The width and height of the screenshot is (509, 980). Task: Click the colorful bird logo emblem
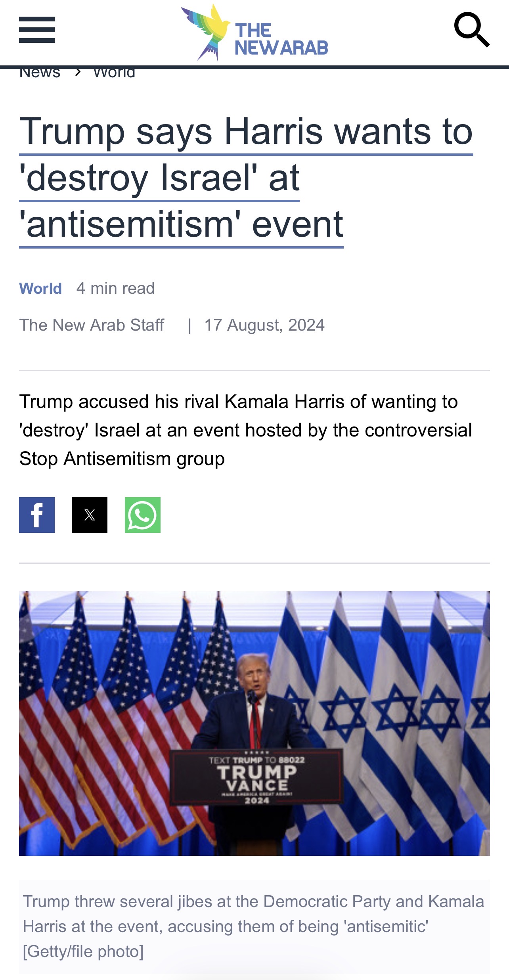coord(206,33)
